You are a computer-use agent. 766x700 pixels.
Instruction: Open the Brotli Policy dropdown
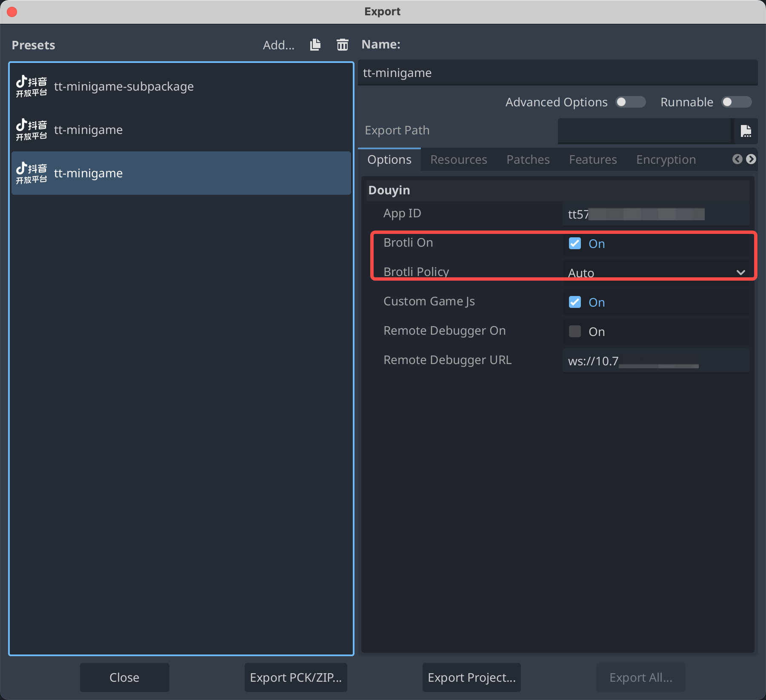coord(655,272)
